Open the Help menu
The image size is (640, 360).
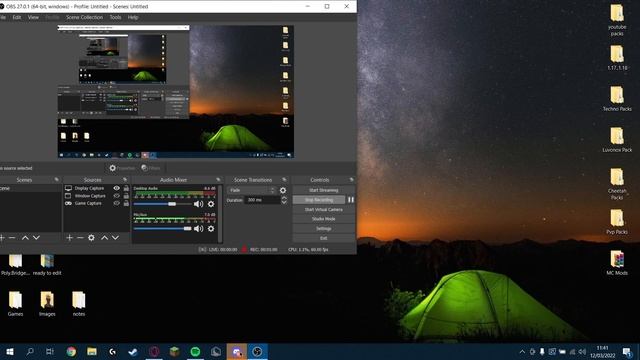[x=133, y=17]
